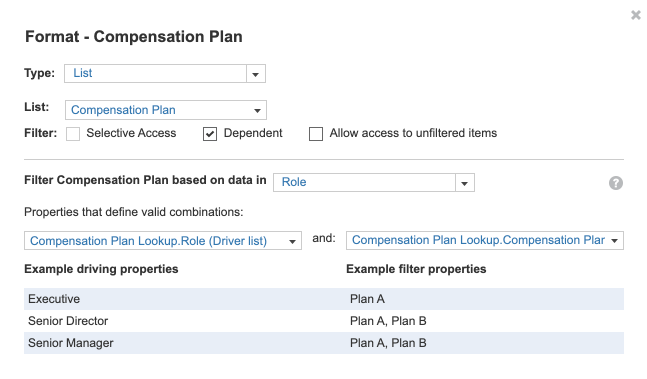The width and height of the screenshot is (647, 379).
Task: Open the second property dropdown after 'and:'
Action: [614, 240]
